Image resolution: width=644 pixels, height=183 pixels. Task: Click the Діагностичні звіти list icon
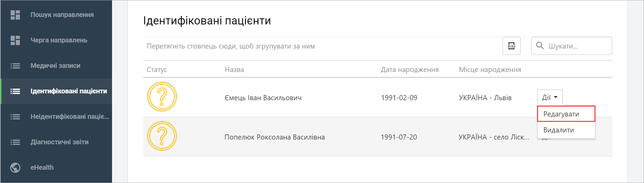[x=15, y=142]
